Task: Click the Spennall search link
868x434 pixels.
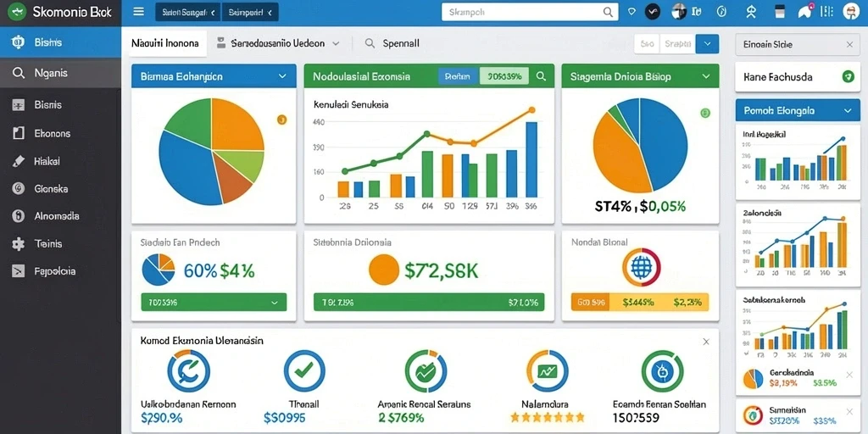Action: tap(392, 43)
